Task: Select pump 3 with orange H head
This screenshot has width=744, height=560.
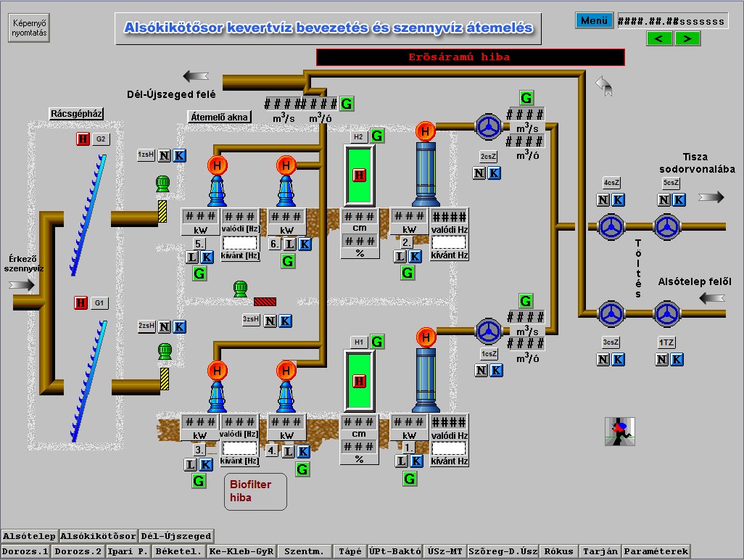Action: (x=218, y=387)
